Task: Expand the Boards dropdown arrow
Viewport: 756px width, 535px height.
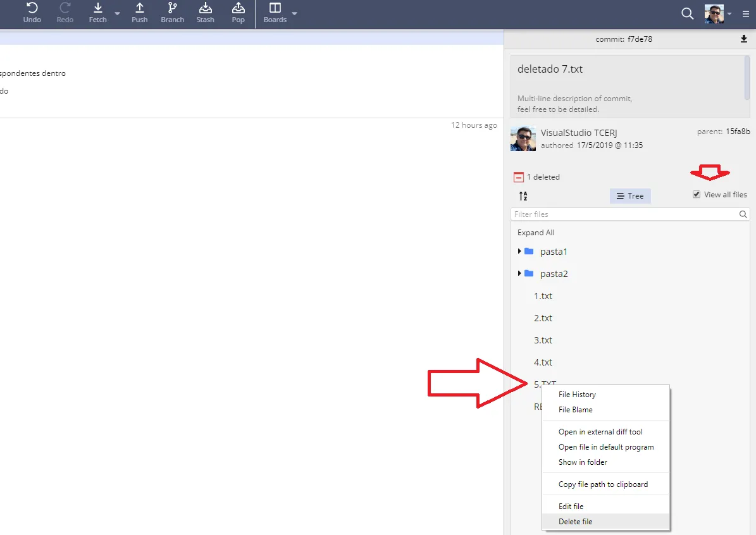Action: click(x=295, y=13)
